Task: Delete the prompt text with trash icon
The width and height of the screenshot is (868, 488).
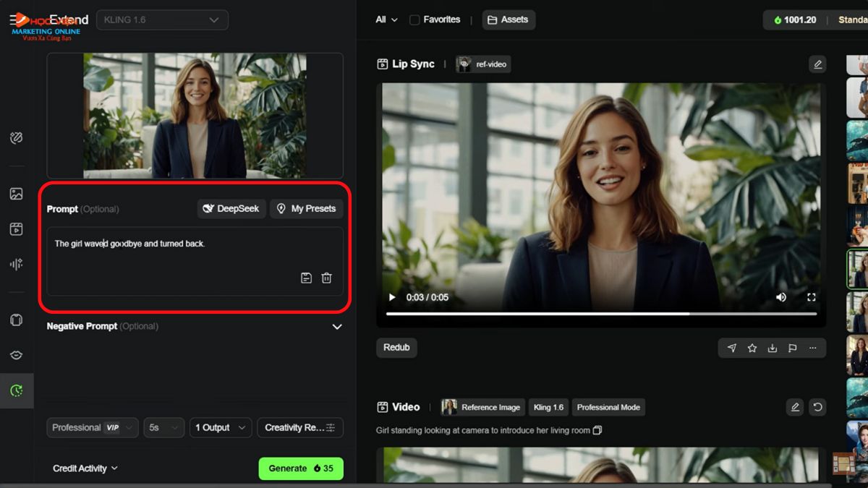Action: pyautogui.click(x=326, y=278)
